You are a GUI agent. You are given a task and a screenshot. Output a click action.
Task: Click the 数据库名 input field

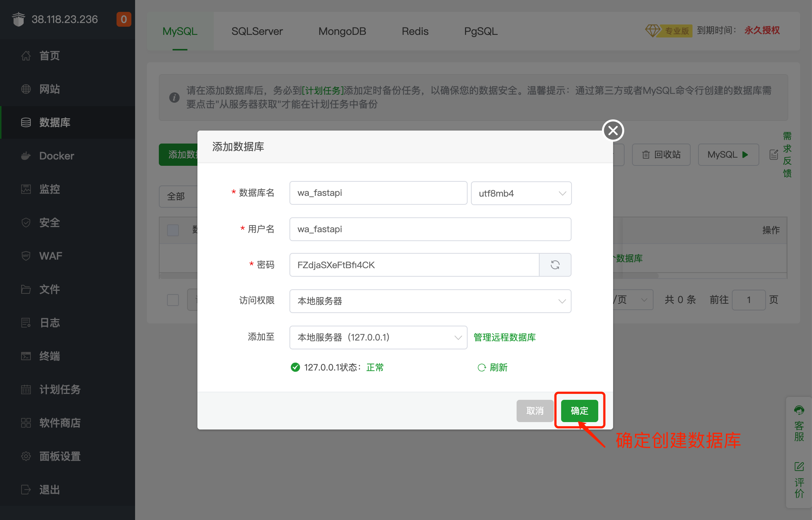coord(378,193)
